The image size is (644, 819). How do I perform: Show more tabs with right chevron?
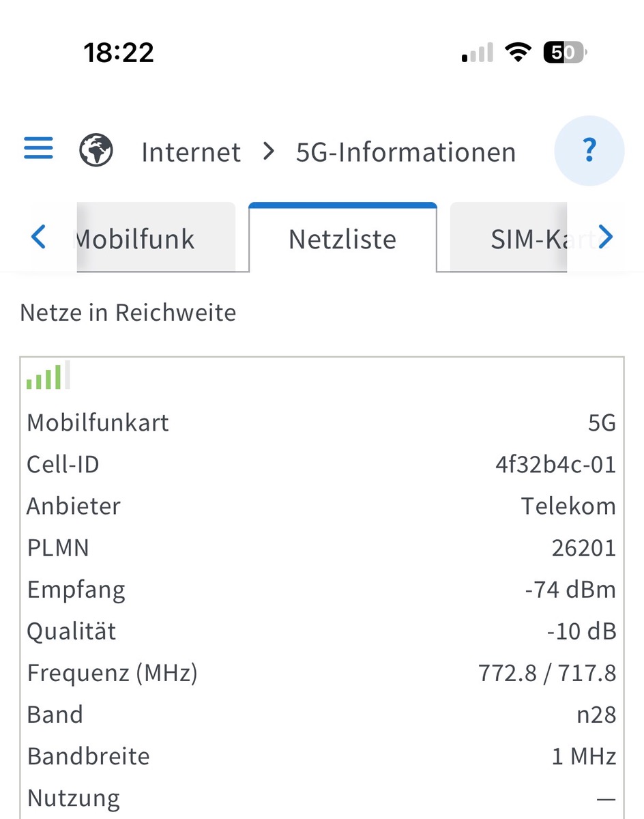(606, 238)
